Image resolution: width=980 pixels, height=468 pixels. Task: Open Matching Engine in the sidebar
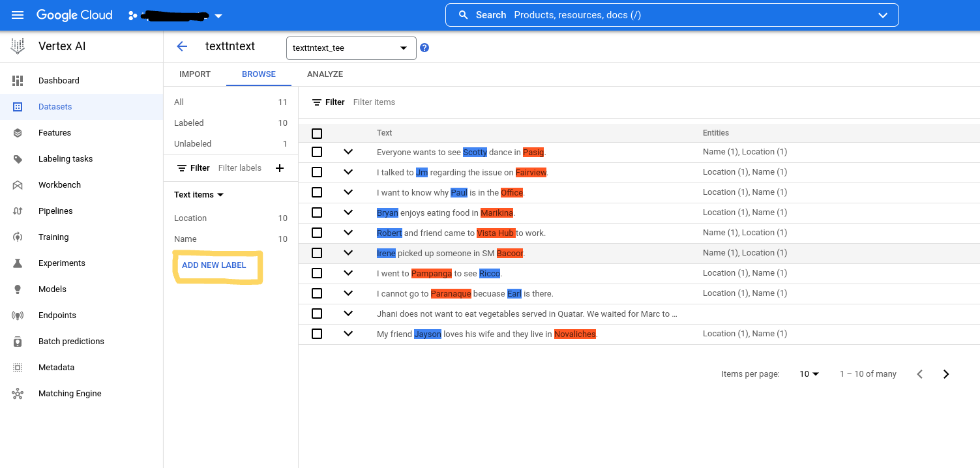(70, 394)
